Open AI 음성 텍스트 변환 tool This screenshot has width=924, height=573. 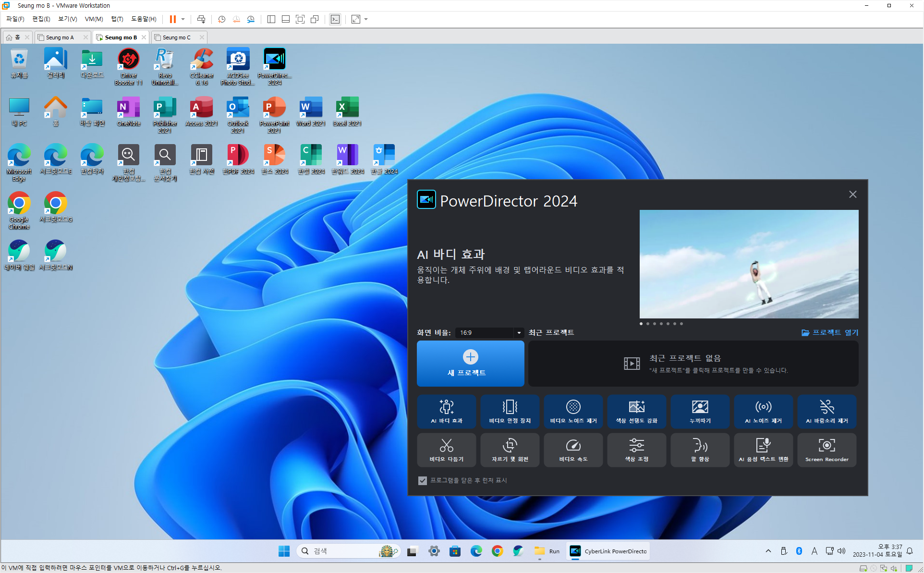[x=763, y=450]
